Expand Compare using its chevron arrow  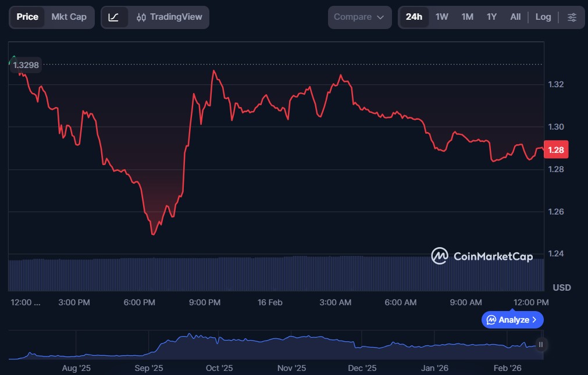click(381, 17)
